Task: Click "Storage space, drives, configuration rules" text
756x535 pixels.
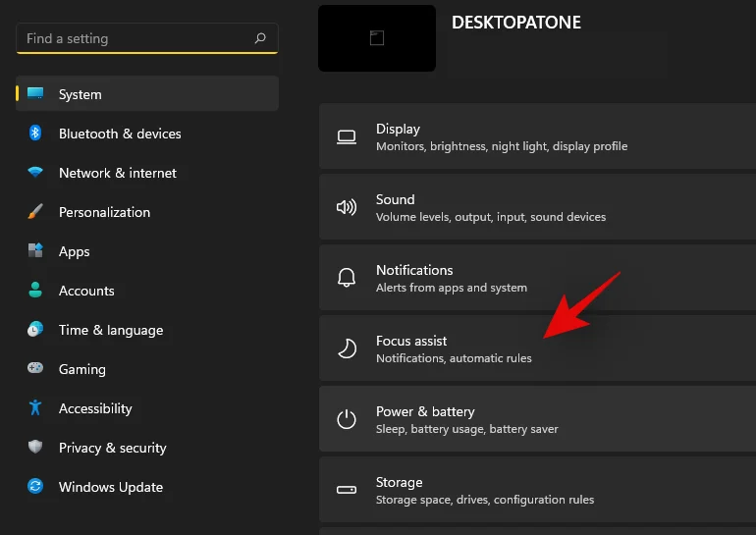Action: tap(485, 500)
